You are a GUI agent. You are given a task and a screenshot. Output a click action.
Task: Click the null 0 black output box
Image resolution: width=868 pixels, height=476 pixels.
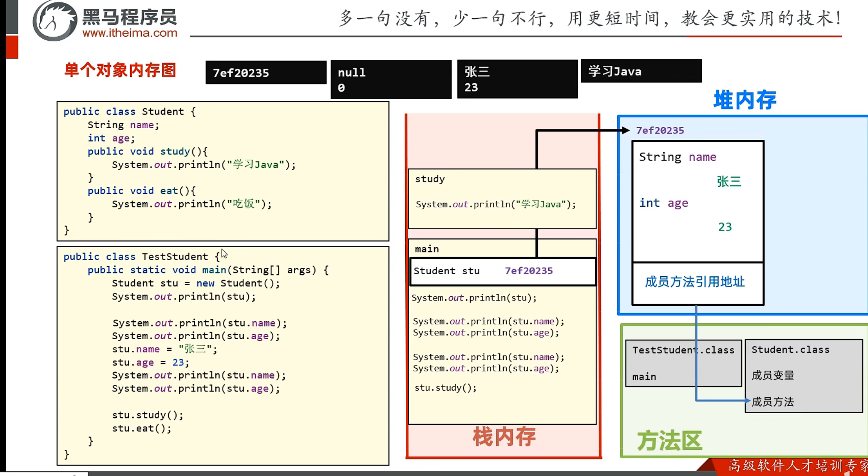click(391, 79)
